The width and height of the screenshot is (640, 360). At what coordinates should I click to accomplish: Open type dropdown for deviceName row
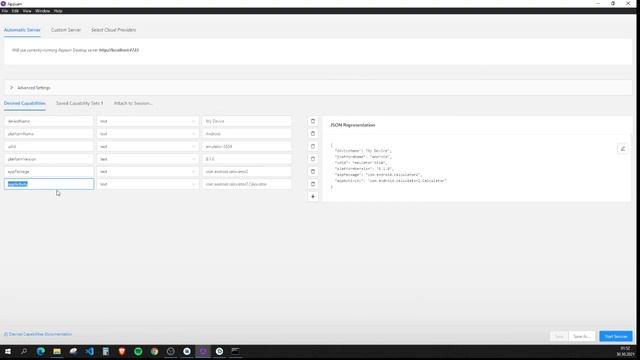pos(147,121)
